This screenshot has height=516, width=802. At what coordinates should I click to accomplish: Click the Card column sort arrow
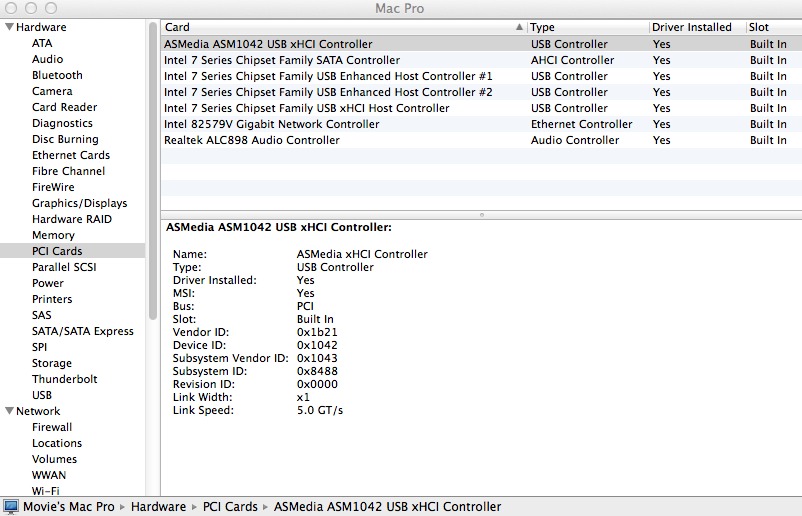coord(519,27)
